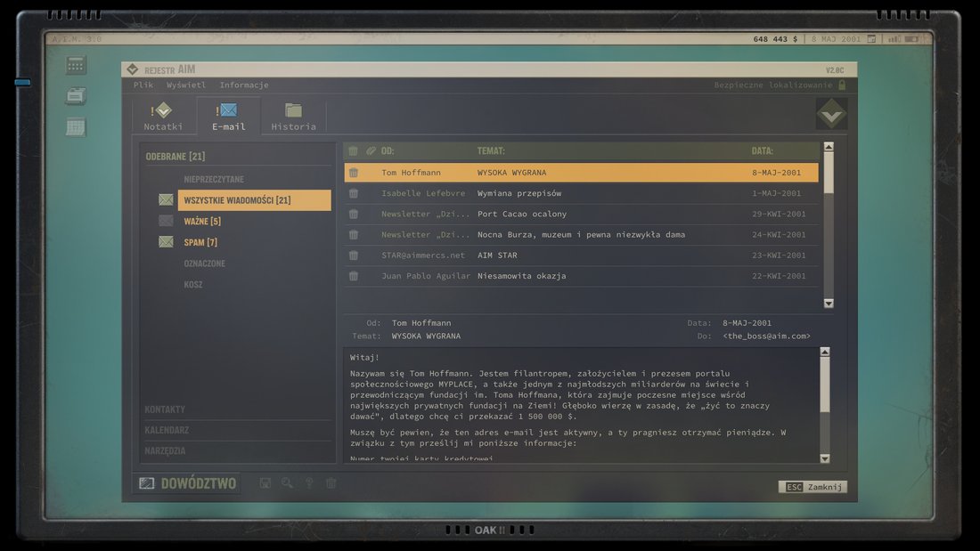Open the KOSZ folder
The height and width of the screenshot is (551, 980).
193,284
